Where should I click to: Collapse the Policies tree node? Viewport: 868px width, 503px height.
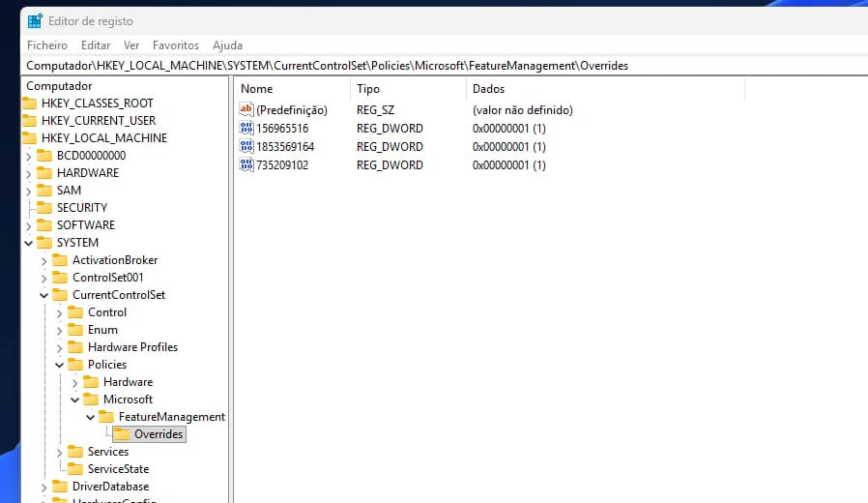59,365
